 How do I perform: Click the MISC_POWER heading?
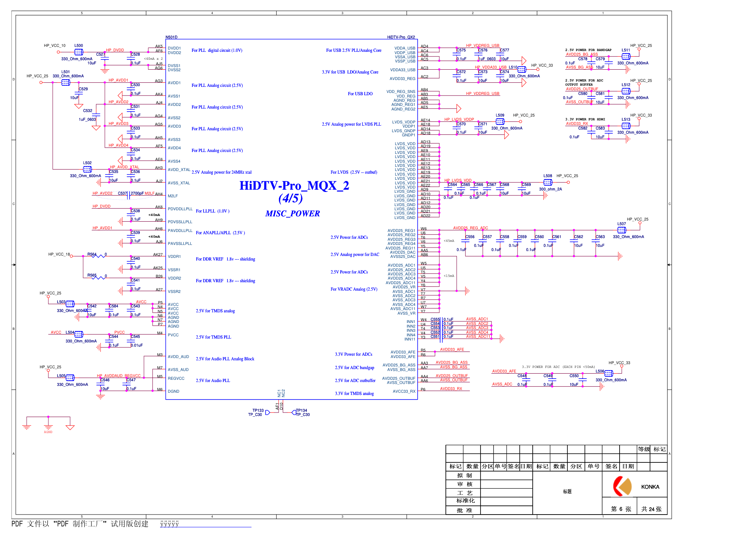(292, 214)
